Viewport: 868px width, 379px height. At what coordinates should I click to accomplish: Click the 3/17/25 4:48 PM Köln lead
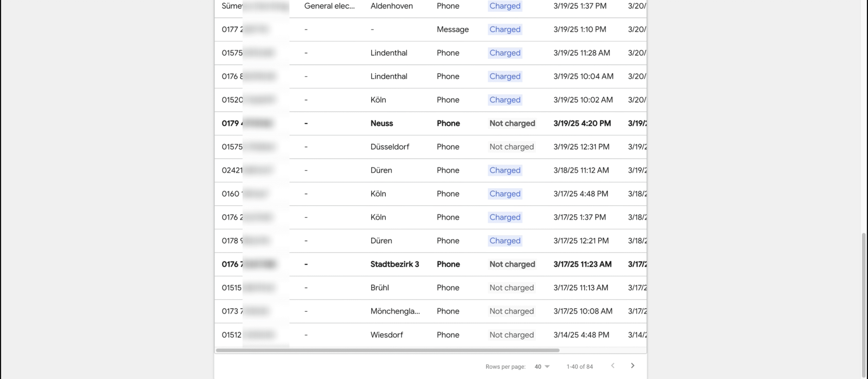click(580, 194)
